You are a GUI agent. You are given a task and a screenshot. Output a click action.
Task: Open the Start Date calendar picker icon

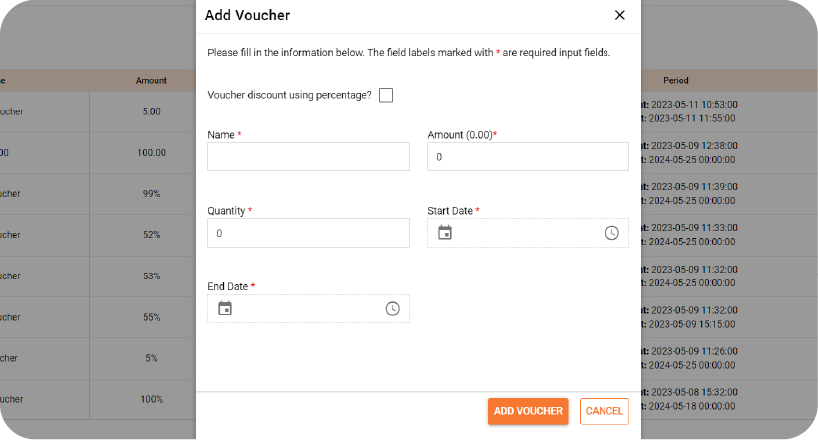point(444,232)
